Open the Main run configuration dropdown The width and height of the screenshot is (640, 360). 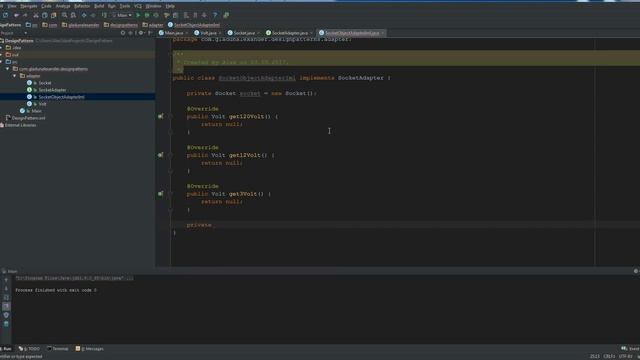tap(122, 15)
